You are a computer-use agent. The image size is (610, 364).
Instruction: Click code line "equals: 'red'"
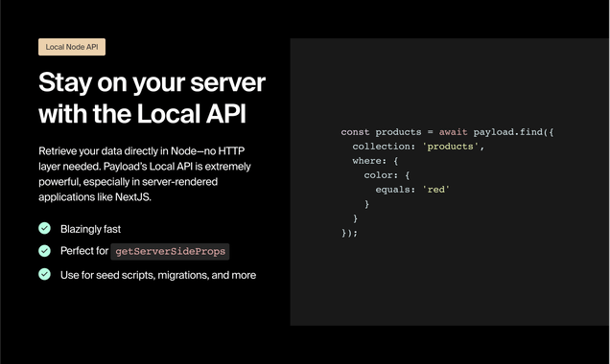tap(412, 190)
